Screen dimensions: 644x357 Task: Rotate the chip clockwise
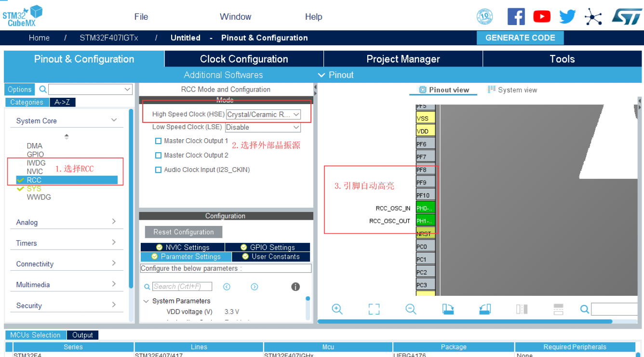click(x=448, y=309)
